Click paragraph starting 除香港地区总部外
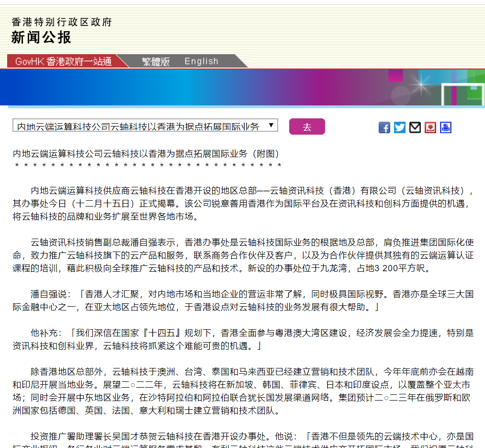This screenshot has width=485, height=448. [243, 391]
